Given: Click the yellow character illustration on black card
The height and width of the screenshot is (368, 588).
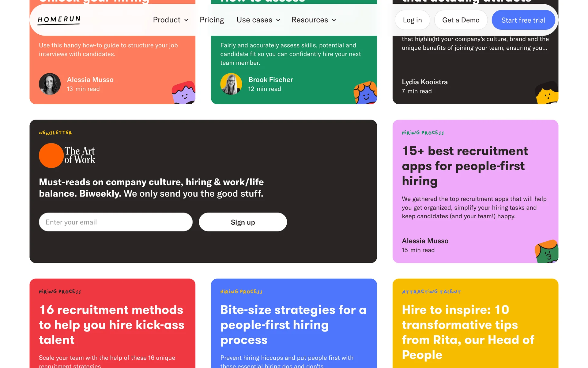Looking at the screenshot, I should pos(547,93).
